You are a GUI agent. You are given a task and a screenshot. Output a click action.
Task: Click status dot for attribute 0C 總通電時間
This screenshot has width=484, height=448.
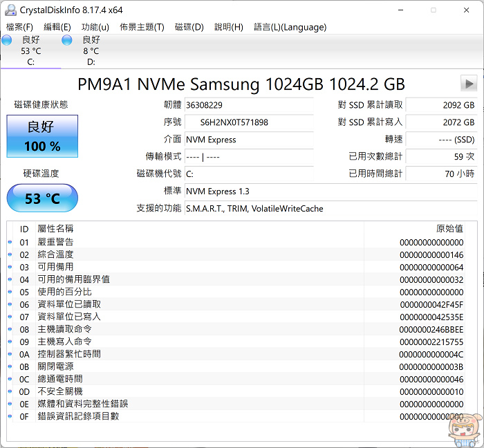[x=10, y=379]
